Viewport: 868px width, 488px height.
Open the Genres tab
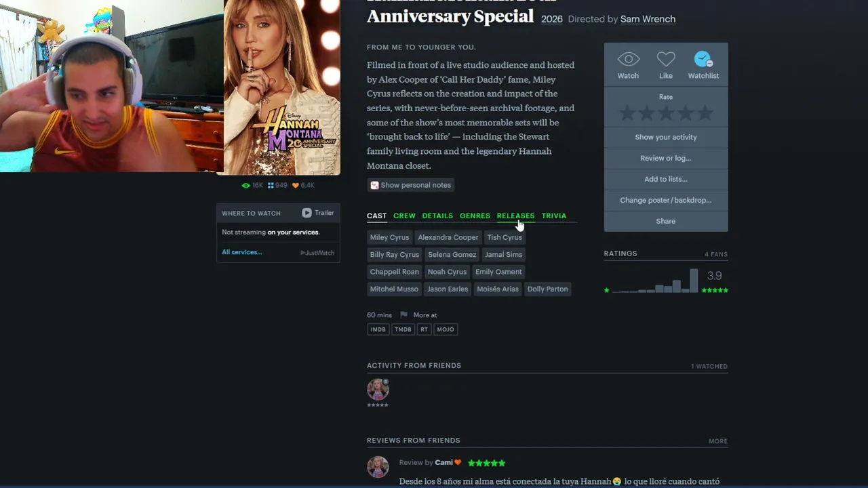[475, 216]
